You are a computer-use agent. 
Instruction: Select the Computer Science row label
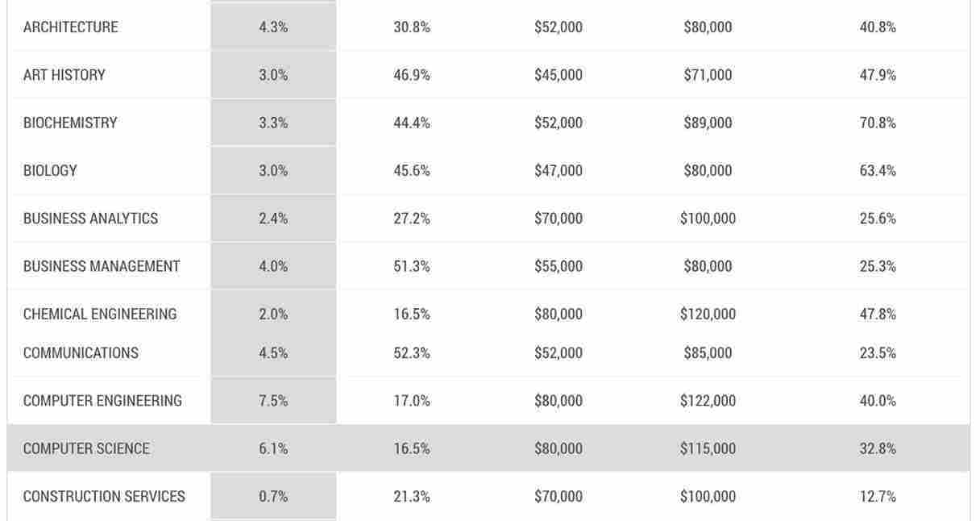tap(86, 448)
